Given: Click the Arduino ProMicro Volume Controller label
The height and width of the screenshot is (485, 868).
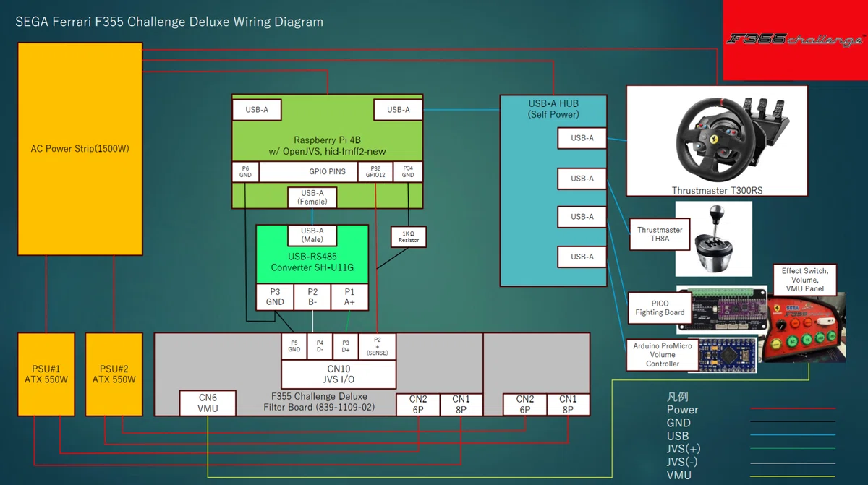Looking at the screenshot, I should [x=663, y=355].
